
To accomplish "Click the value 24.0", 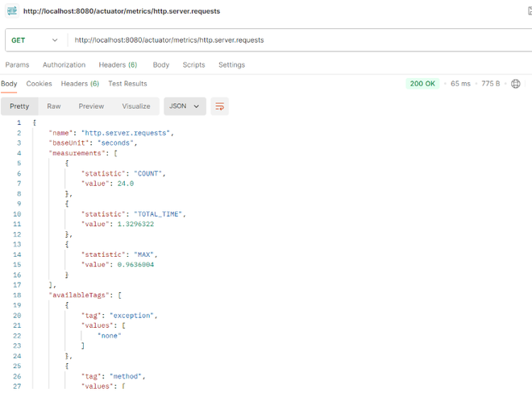I will click(126, 184).
